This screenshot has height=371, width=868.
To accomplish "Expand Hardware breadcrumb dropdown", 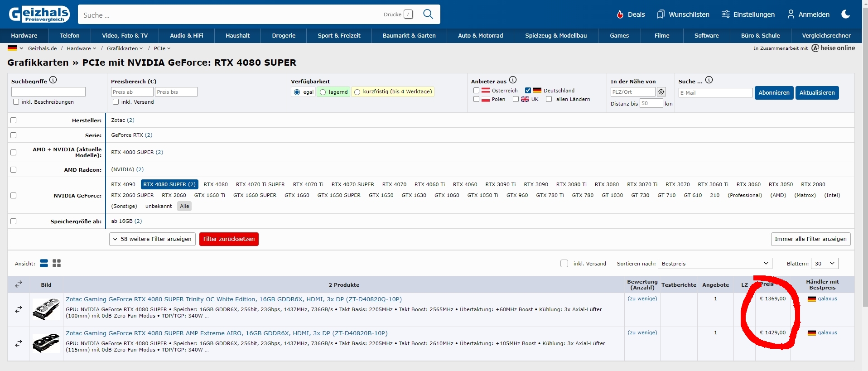I will pyautogui.click(x=82, y=48).
